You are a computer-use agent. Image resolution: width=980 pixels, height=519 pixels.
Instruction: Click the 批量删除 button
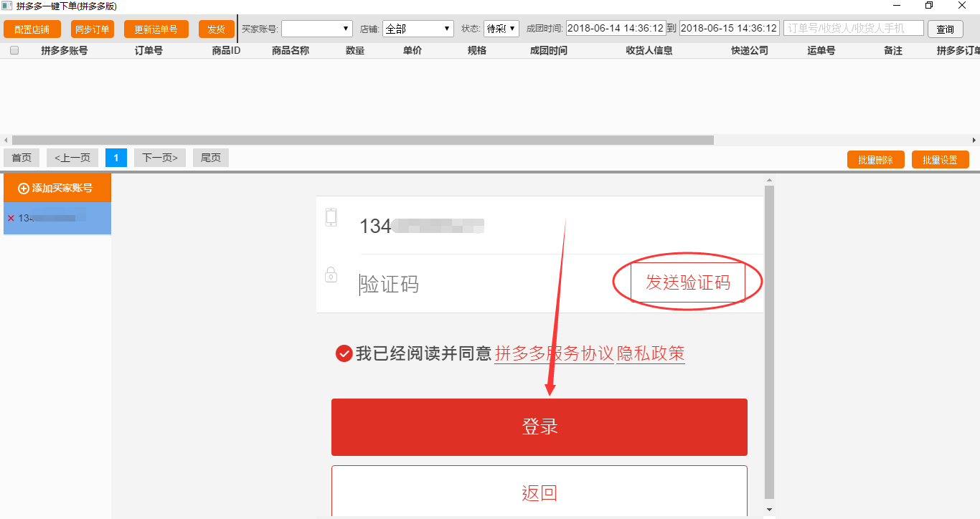pos(876,160)
